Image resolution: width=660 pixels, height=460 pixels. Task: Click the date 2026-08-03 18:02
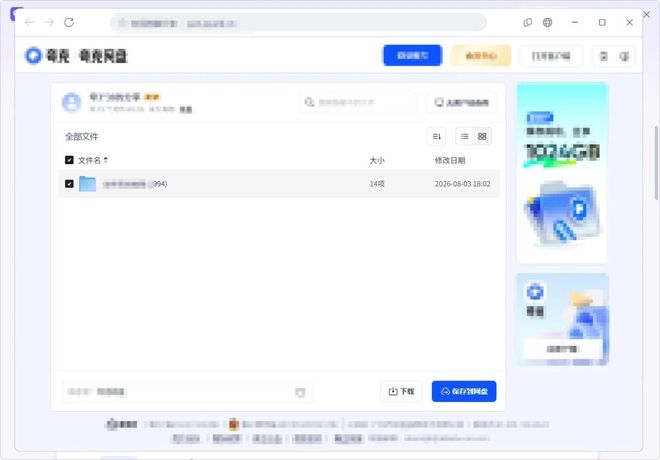pos(462,184)
